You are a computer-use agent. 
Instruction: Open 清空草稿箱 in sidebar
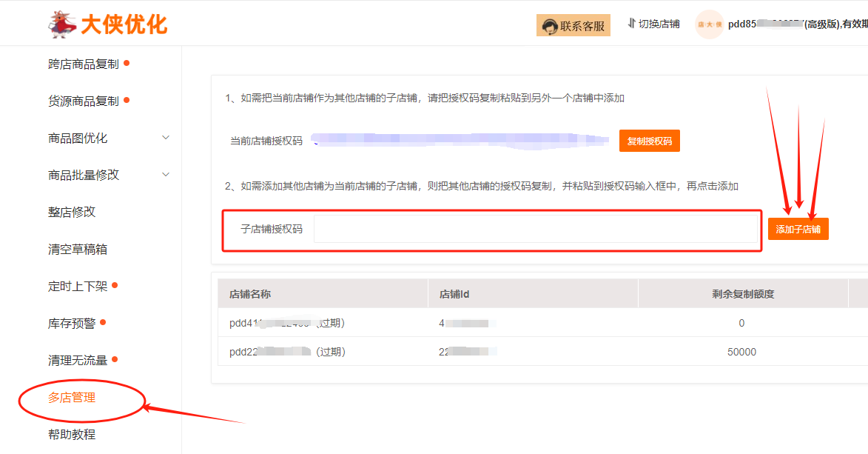point(78,250)
